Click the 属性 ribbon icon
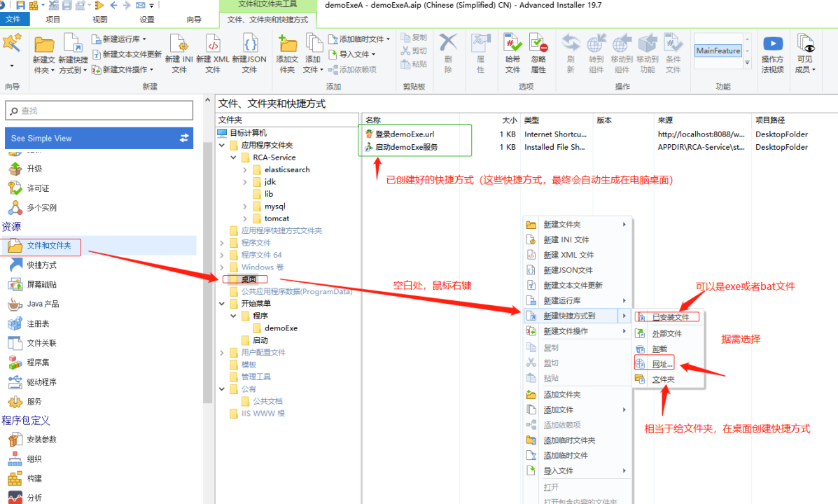 click(x=480, y=43)
